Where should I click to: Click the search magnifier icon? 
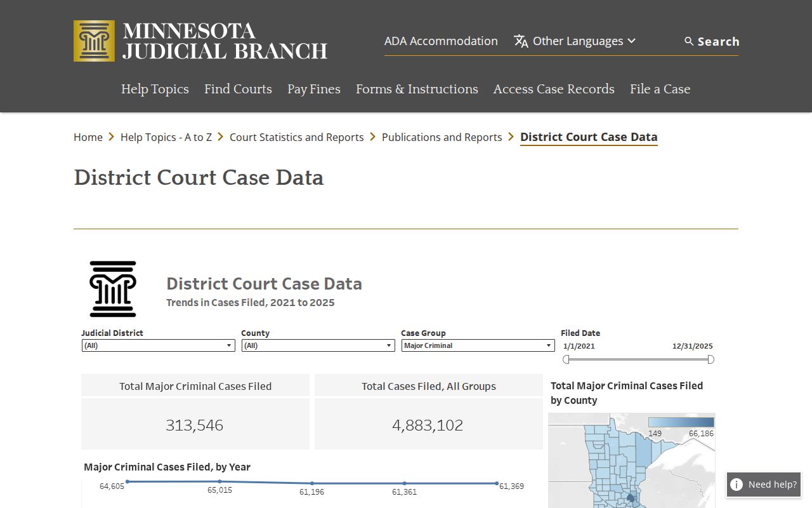pos(689,41)
